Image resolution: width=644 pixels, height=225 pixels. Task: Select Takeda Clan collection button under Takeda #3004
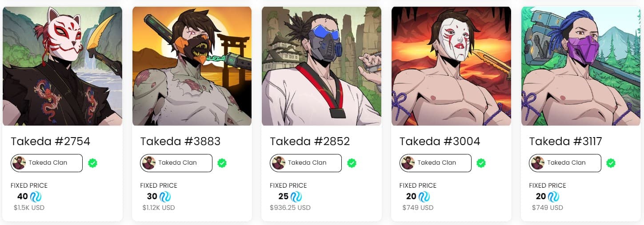tap(435, 163)
